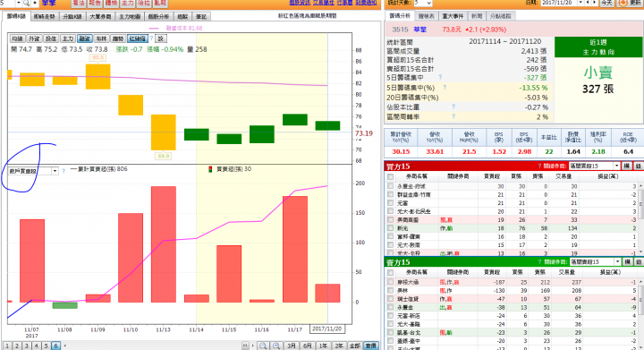644x350 pixels.
Task: Open the 統計天數 dropdown showing 5
Action: tap(422, 3)
